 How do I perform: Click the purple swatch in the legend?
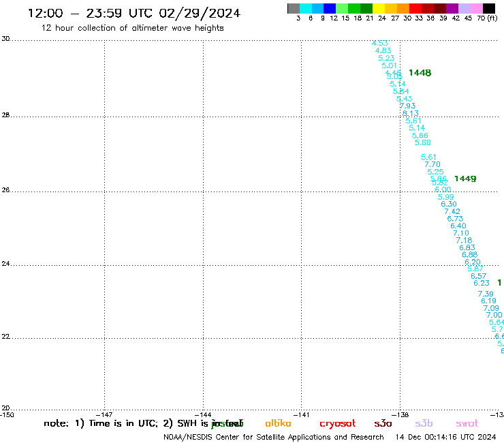click(x=452, y=8)
